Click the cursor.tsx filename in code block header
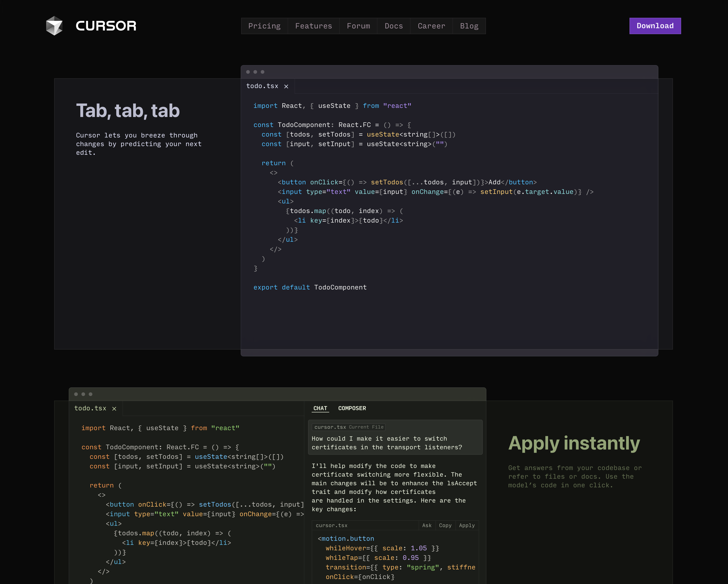 tap(331, 526)
